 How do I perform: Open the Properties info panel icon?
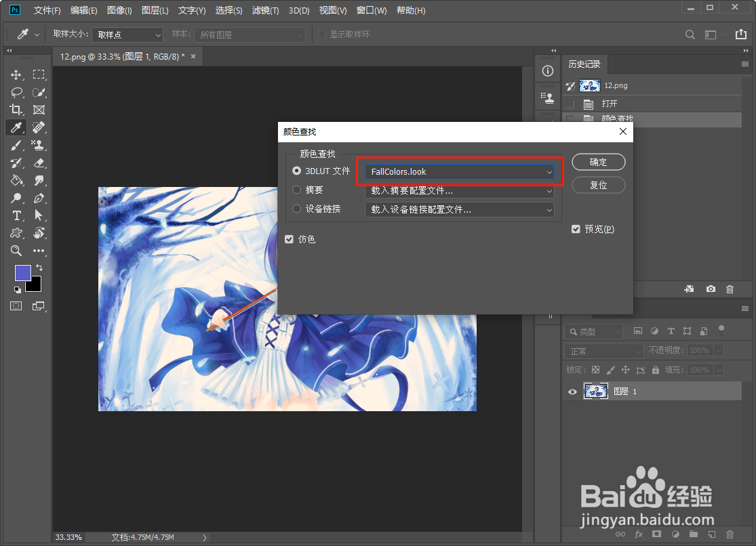(x=548, y=71)
